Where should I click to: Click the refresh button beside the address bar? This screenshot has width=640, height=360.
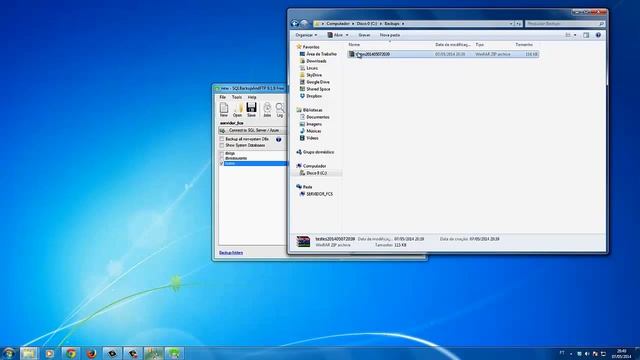click(x=518, y=24)
